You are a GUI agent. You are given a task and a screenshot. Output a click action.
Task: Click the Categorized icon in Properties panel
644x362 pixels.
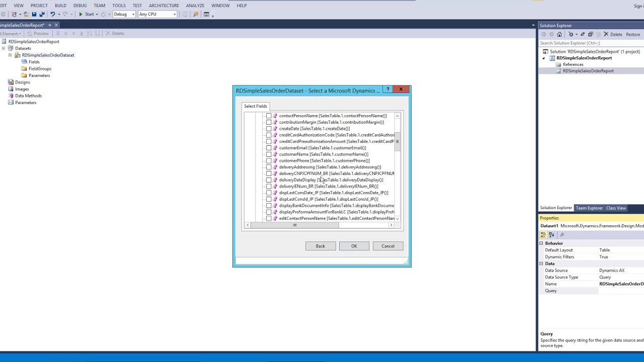pyautogui.click(x=543, y=235)
